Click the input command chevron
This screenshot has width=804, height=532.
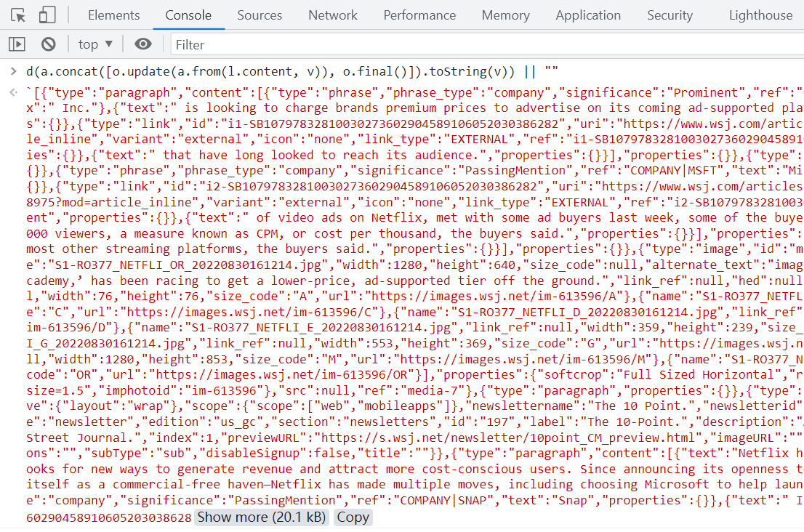[14, 71]
